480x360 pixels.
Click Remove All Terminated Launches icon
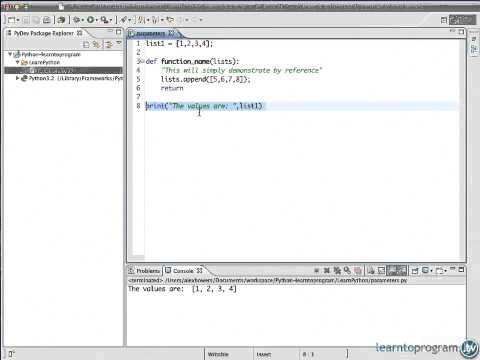tap(337, 271)
